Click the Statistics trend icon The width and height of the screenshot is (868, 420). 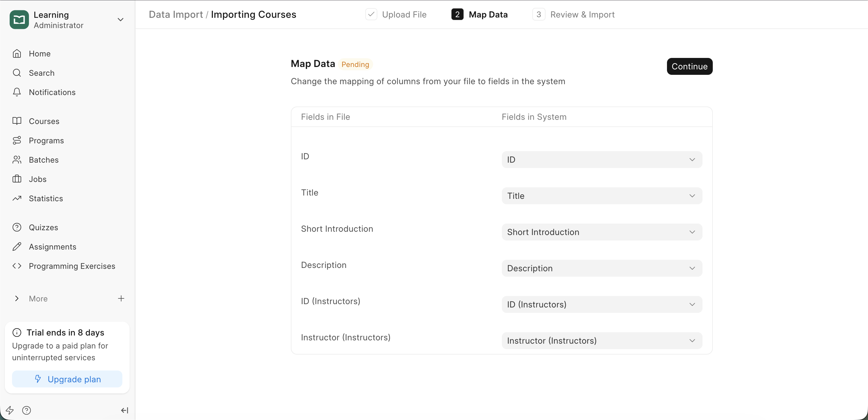17,198
